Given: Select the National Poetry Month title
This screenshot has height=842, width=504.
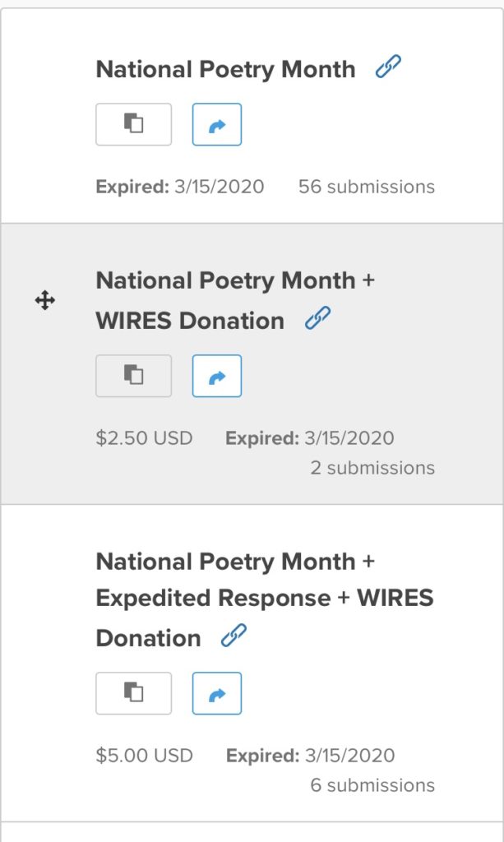Looking at the screenshot, I should (x=224, y=69).
